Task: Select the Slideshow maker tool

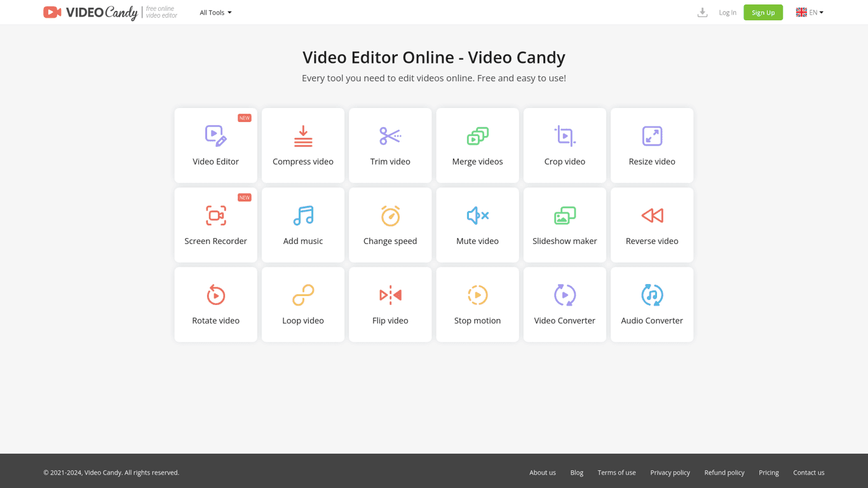Action: pyautogui.click(x=564, y=224)
